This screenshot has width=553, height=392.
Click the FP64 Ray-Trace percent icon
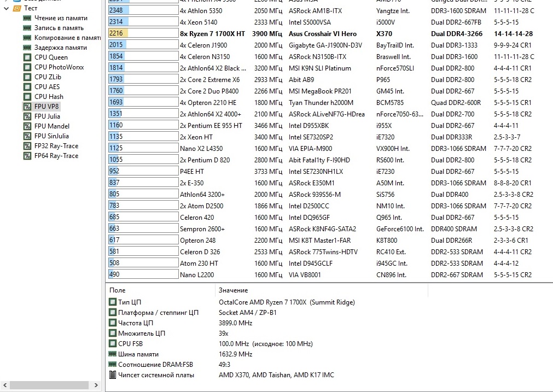27,156
